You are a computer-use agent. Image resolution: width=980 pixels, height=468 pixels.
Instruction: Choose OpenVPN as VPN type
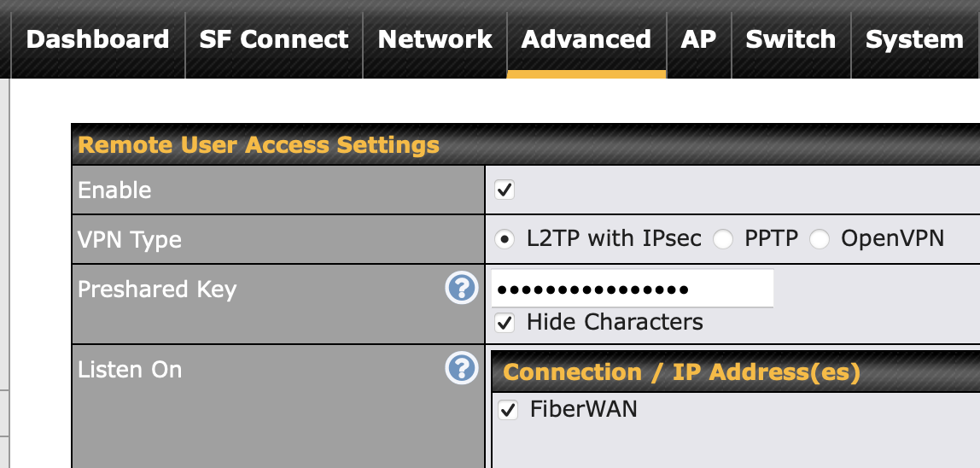[820, 239]
